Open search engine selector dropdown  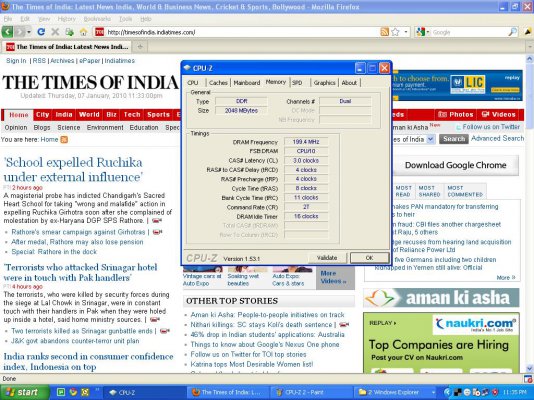(427, 32)
